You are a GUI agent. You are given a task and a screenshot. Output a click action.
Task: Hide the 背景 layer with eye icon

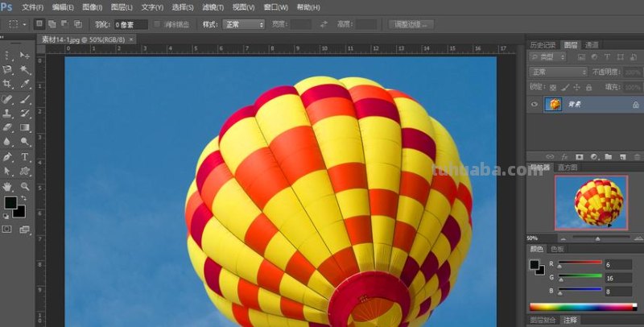(x=534, y=104)
